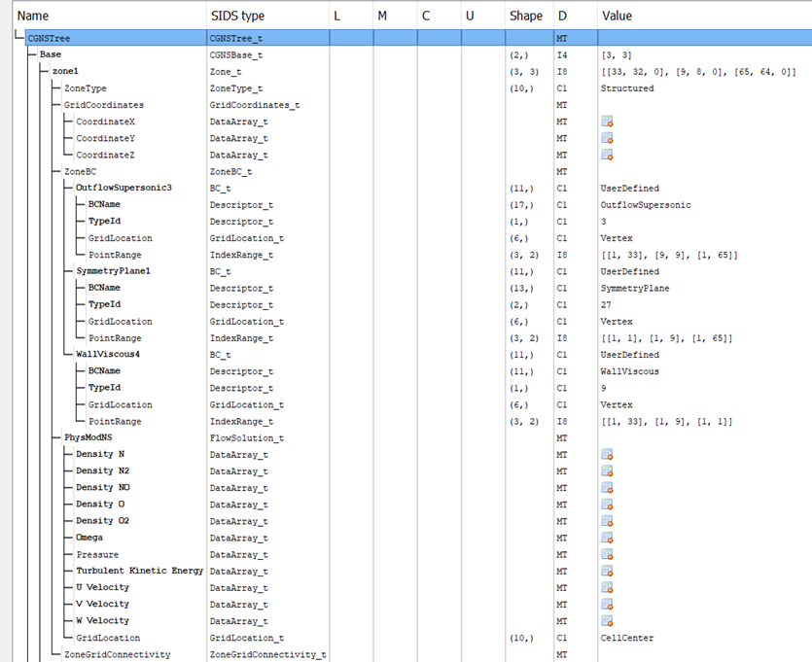The height and width of the screenshot is (662, 812).
Task: Open Density N2 data table icon
Action: [x=607, y=471]
